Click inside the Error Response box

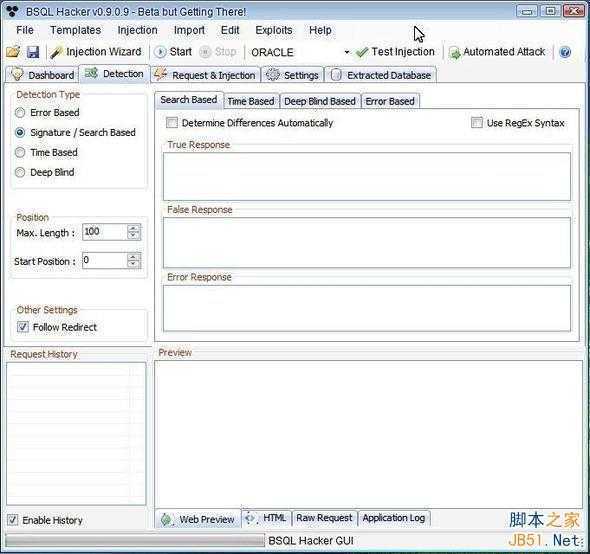coord(367,308)
